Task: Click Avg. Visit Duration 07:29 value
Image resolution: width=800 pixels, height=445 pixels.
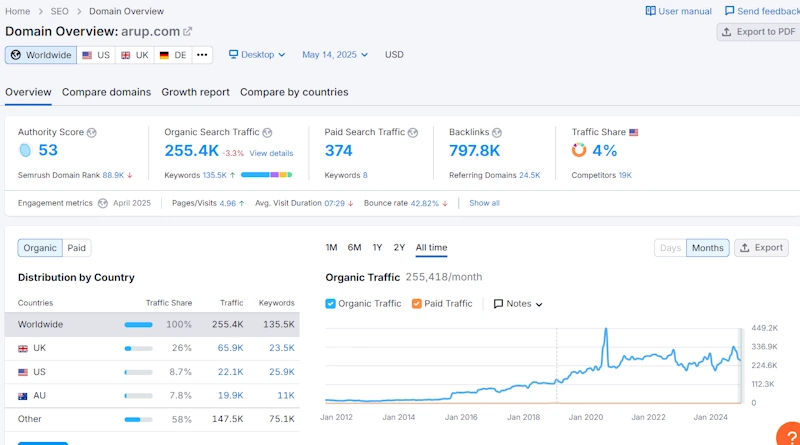Action: (x=334, y=203)
